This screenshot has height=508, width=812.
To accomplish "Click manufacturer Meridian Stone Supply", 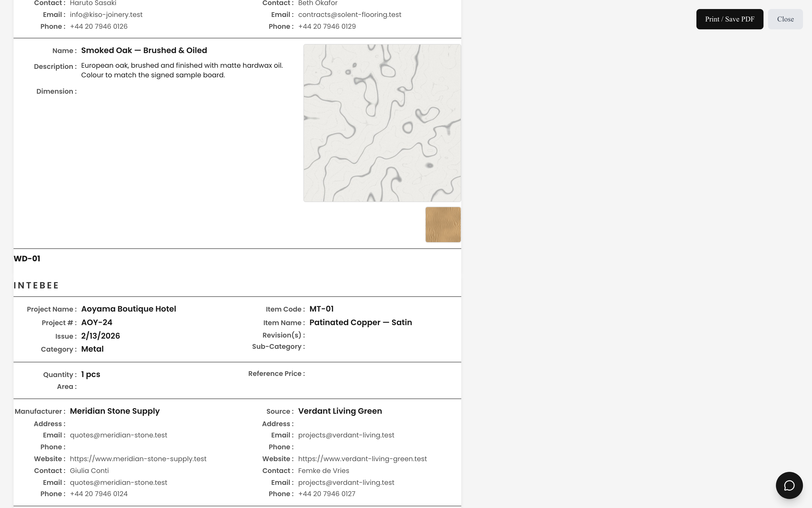I will 115,411.
